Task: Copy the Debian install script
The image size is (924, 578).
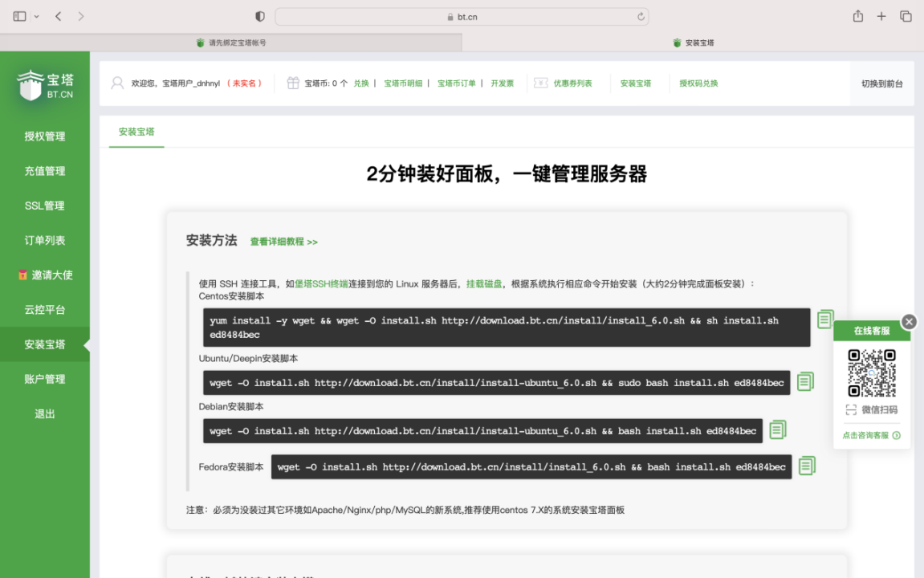Action: point(777,429)
